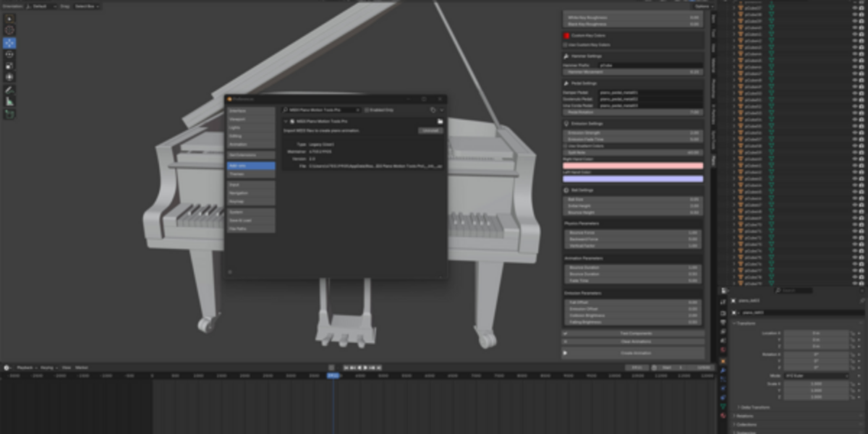868x434 pixels.
Task: Click the Create Animation button
Action: [633, 353]
